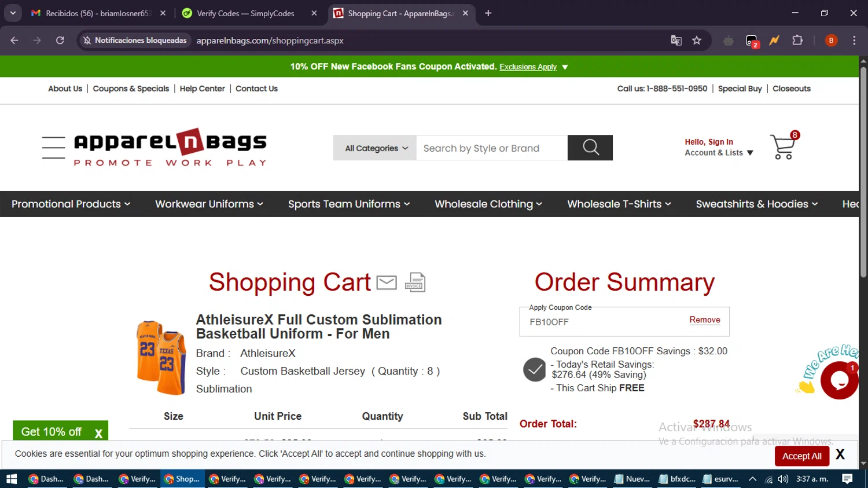
Task: Remove the FB10OFF coupon code
Action: pos(705,320)
